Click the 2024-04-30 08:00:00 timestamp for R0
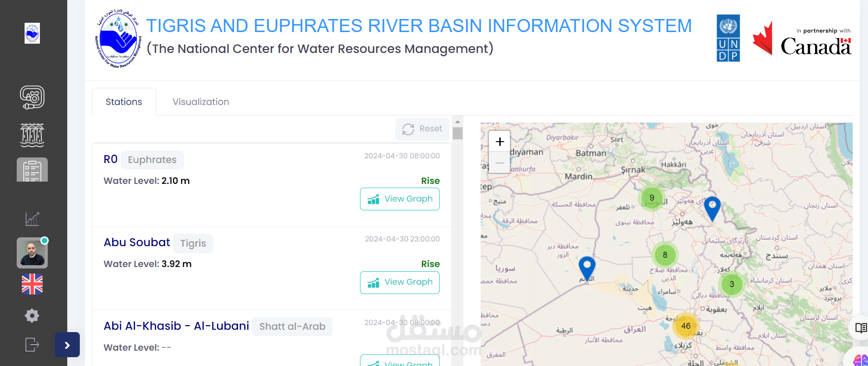Screen dimensions: 868x366 pos(402,156)
